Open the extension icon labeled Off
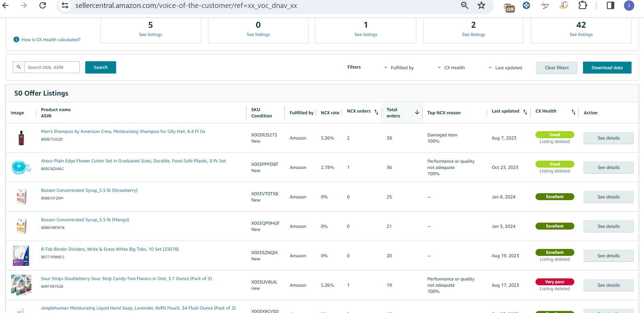The image size is (644, 313). pyautogui.click(x=509, y=8)
